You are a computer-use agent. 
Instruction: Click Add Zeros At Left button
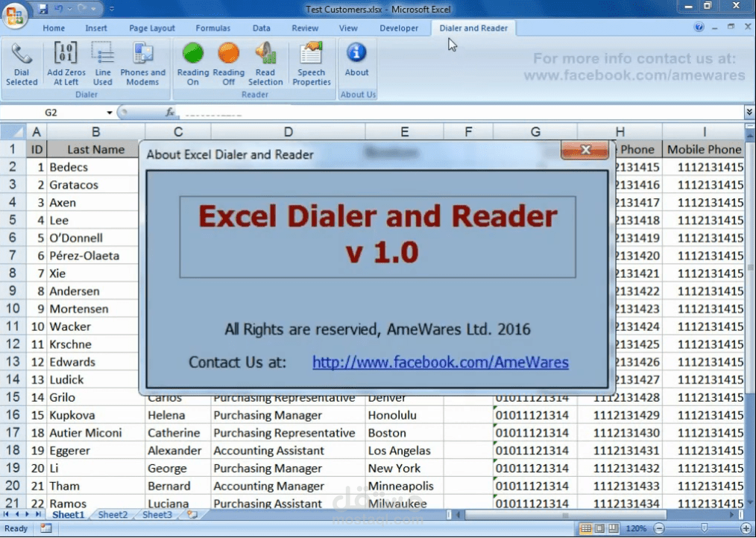[x=66, y=65]
